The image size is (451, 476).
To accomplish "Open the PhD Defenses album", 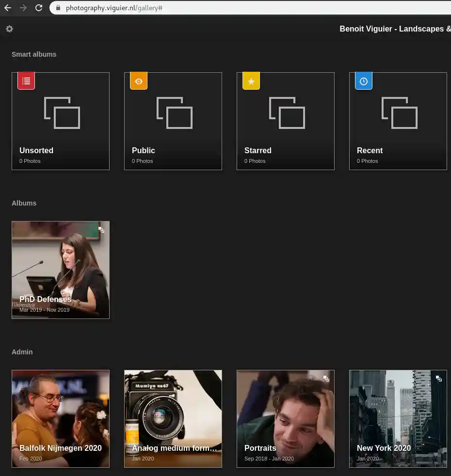I will [x=61, y=270].
